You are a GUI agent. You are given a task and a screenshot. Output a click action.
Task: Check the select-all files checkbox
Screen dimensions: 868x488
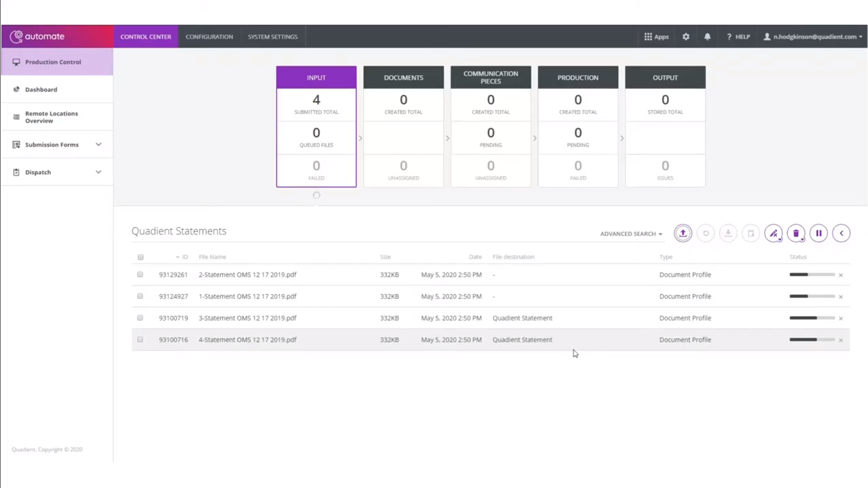coord(141,257)
